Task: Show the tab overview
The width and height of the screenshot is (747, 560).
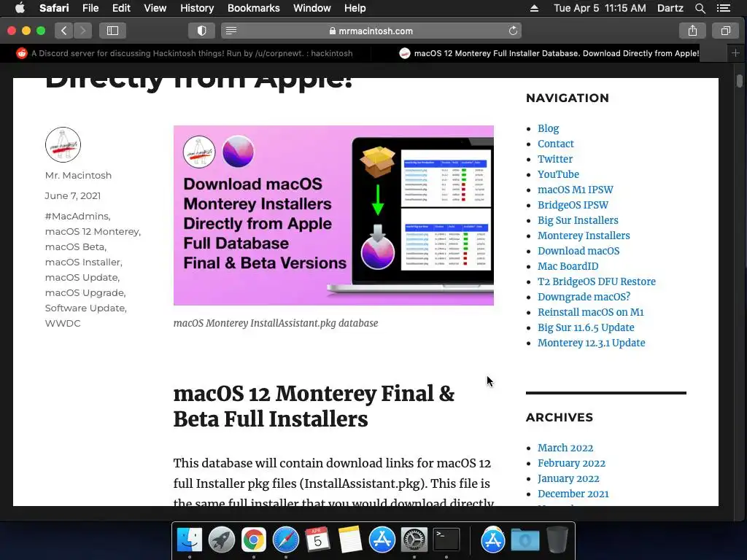Action: [x=725, y=31]
